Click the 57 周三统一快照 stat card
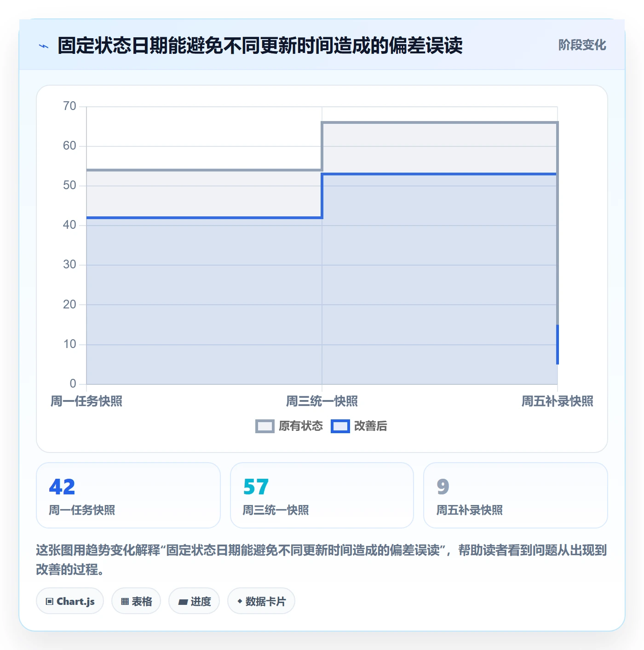This screenshot has width=644, height=650. tap(322, 495)
